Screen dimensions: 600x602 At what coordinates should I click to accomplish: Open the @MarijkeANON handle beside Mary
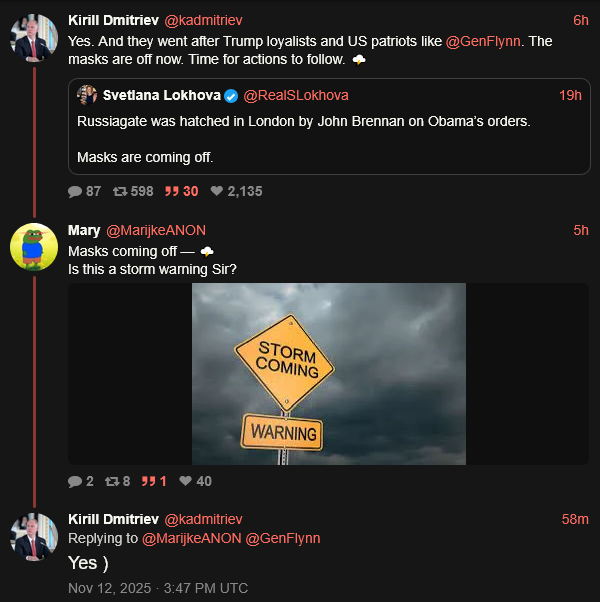click(156, 230)
